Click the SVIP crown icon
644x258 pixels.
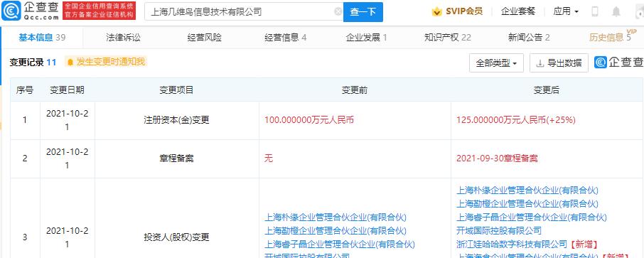436,11
